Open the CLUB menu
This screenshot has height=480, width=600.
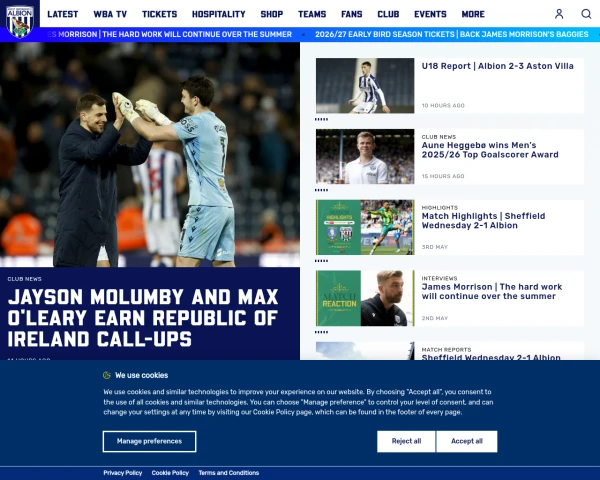pyautogui.click(x=388, y=14)
